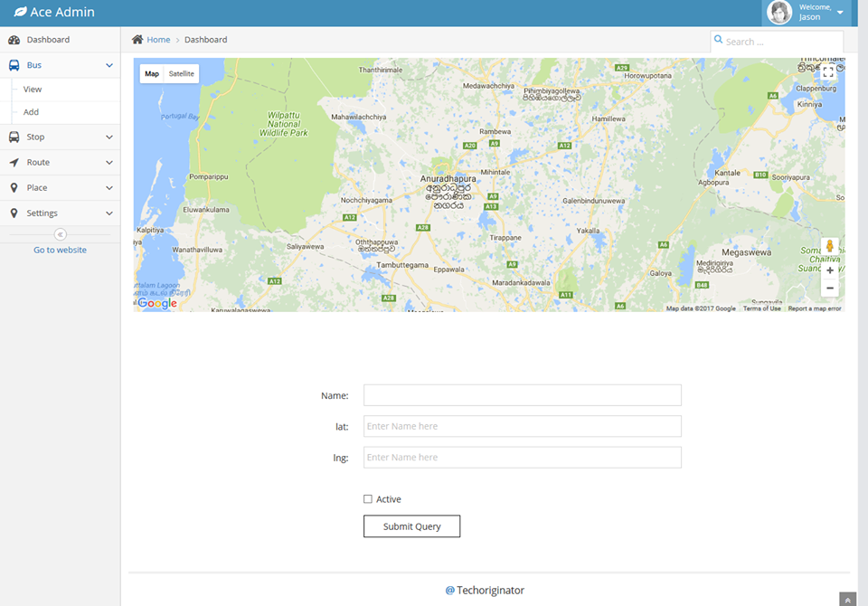Open the Stop sidebar menu item

[60, 137]
